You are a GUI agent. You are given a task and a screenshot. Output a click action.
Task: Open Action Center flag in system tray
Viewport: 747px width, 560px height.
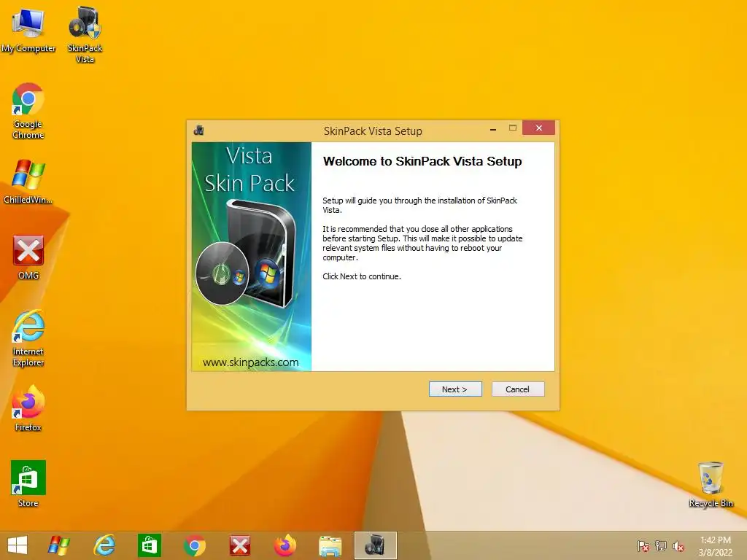[x=643, y=545]
